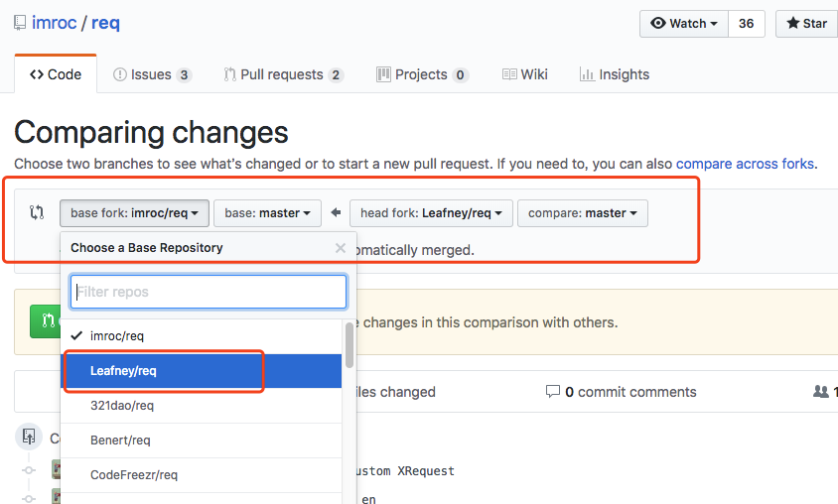This screenshot has height=504, width=838.
Task: Click the left arrow between base and head fork
Action: point(336,212)
